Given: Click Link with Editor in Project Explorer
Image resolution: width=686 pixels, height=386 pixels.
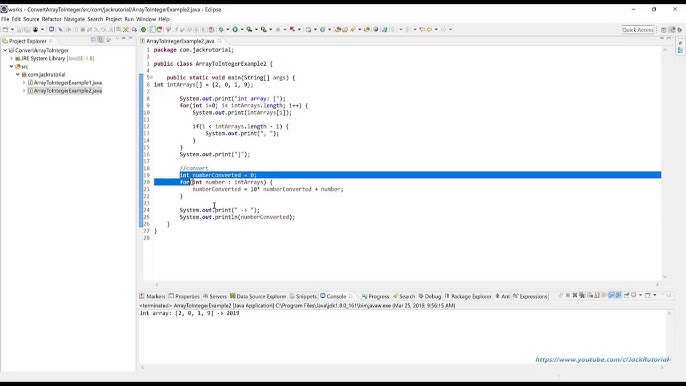Looking at the screenshot, I should [100, 40].
